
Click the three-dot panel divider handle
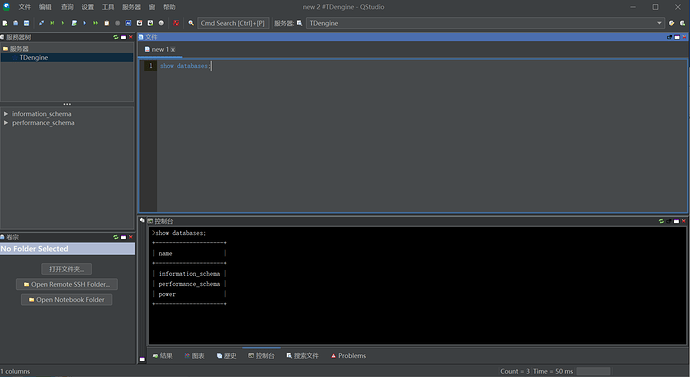click(67, 104)
